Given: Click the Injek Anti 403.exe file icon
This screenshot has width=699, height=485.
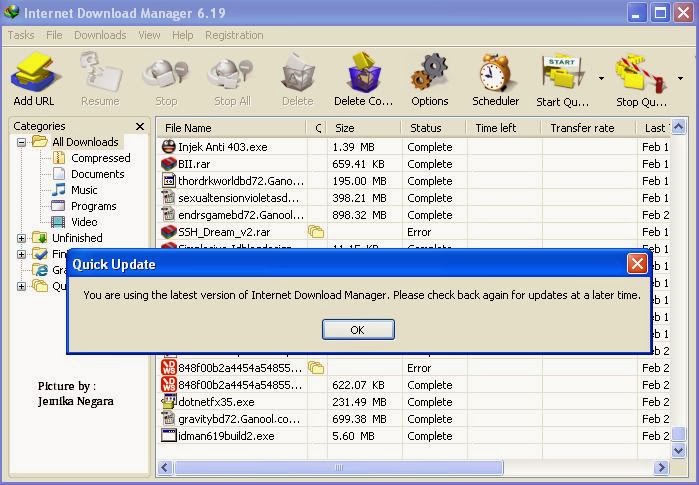Looking at the screenshot, I should (169, 147).
